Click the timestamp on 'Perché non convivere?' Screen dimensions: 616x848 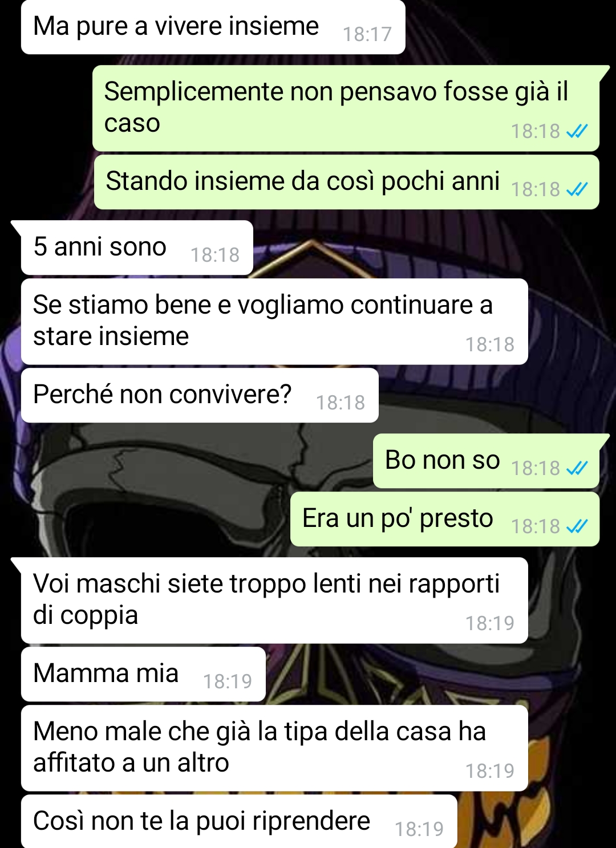point(341,403)
